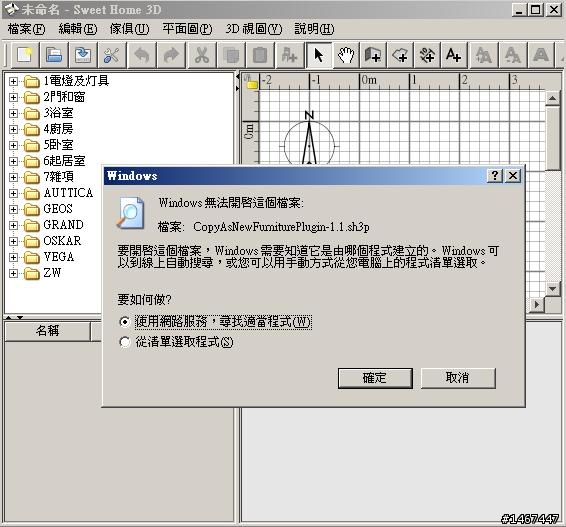Open the 編輯(E) menu
This screenshot has width=566, height=527.
[x=78, y=29]
